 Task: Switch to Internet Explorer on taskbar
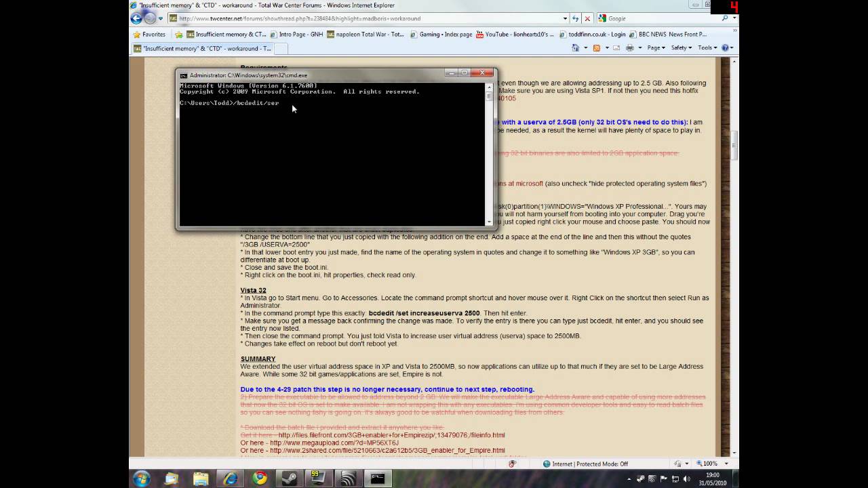pos(231,479)
